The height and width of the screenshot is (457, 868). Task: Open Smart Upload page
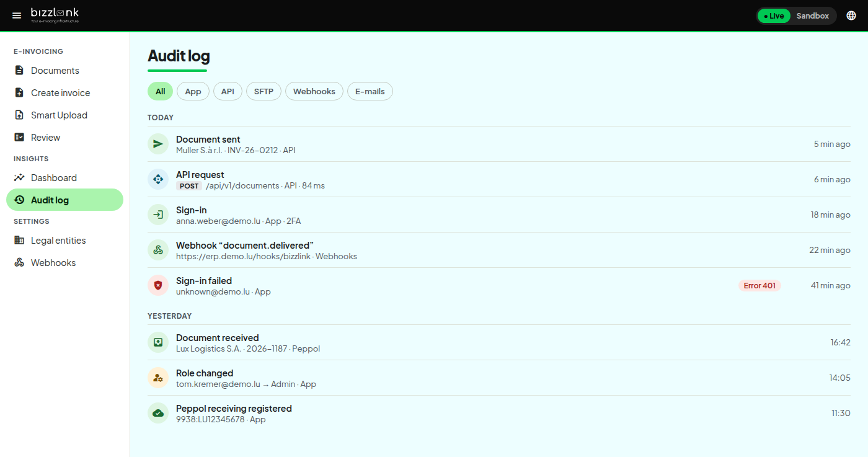pos(64,115)
